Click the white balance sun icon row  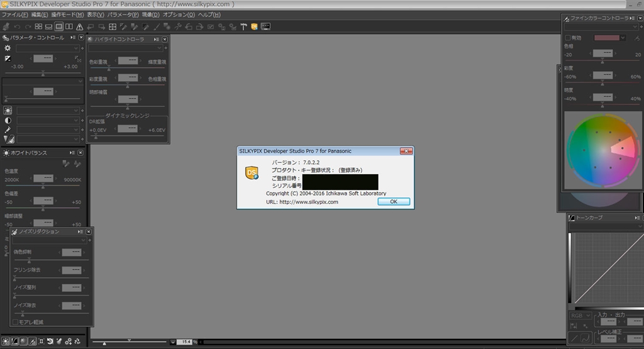click(8, 111)
